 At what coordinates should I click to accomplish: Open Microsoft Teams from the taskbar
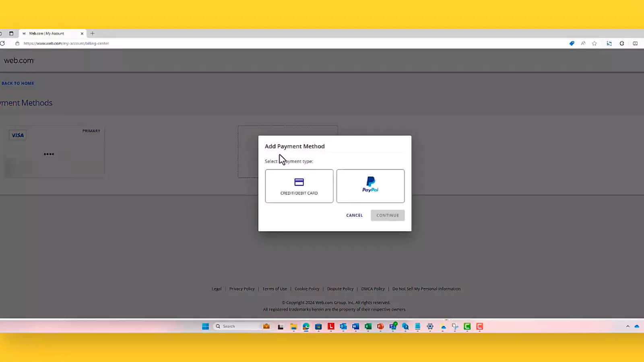(x=393, y=326)
